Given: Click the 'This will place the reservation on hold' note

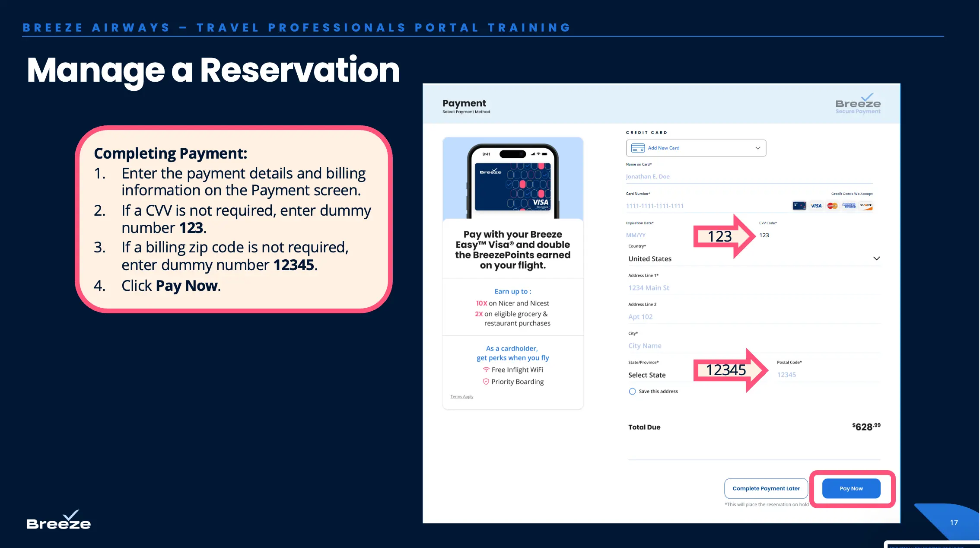Looking at the screenshot, I should tap(767, 504).
